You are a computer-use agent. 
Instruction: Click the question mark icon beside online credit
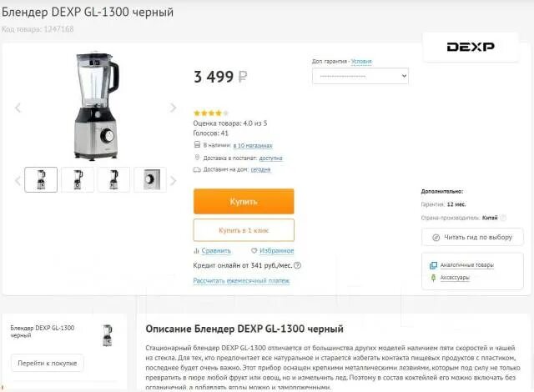click(x=297, y=265)
